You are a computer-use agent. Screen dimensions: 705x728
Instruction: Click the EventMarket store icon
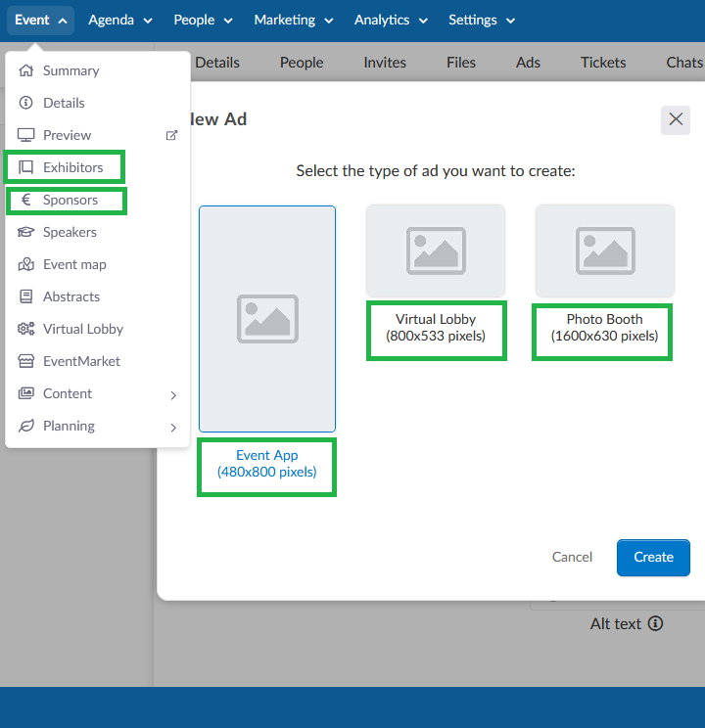(x=26, y=361)
